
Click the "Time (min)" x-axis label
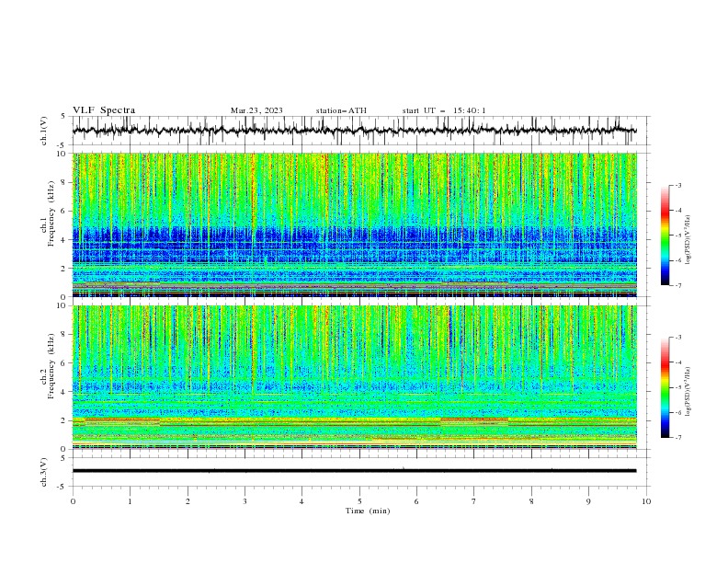[x=368, y=511]
